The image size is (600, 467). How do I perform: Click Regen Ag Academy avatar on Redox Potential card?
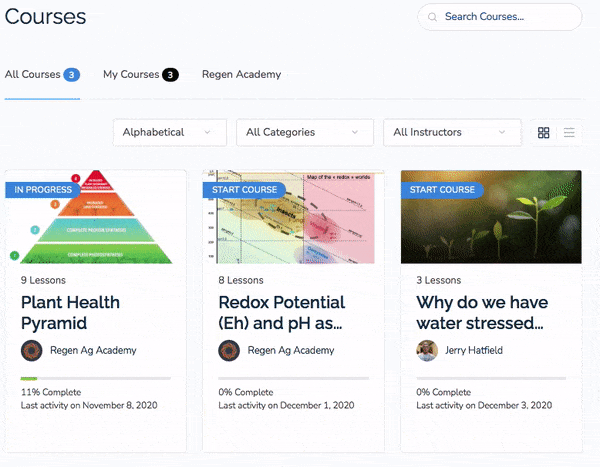pyautogui.click(x=229, y=350)
